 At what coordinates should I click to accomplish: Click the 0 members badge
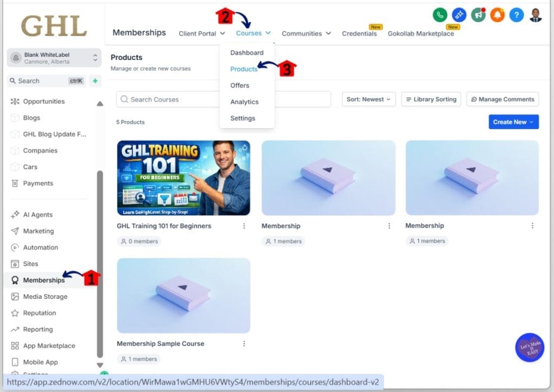point(139,241)
